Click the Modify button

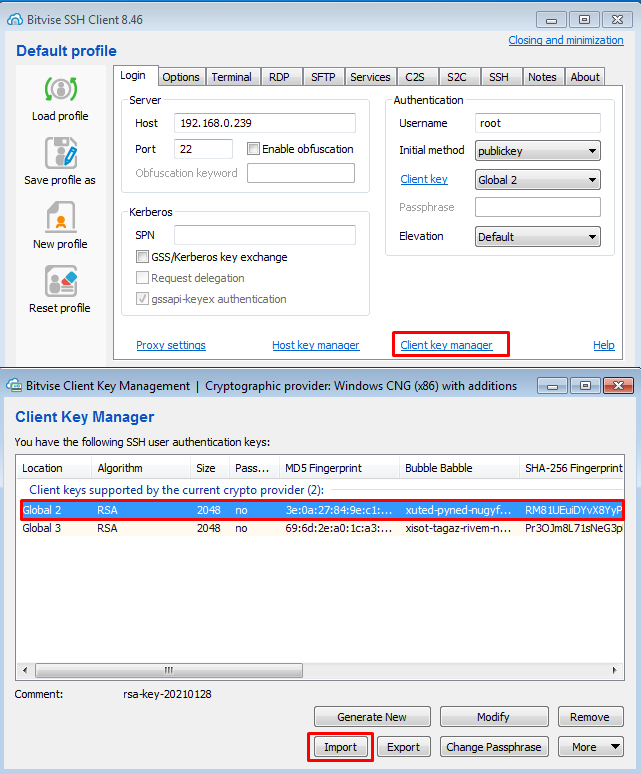[493, 717]
